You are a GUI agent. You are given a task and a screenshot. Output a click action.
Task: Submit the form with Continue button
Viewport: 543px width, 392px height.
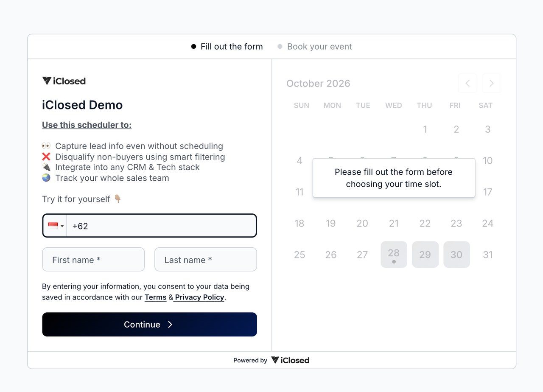coord(149,325)
